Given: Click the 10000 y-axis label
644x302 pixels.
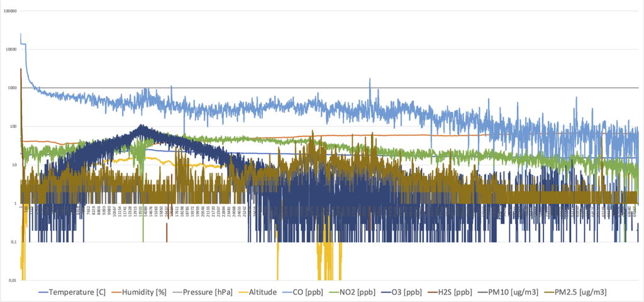Looking at the screenshot, I should (11, 50).
